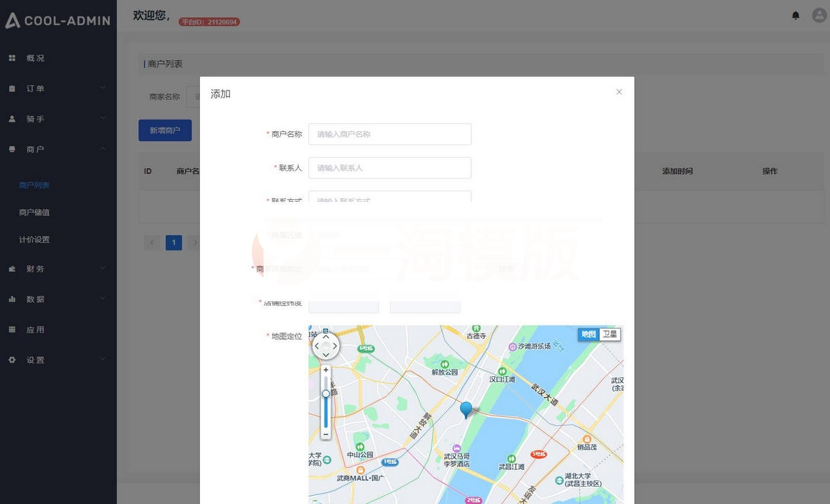This screenshot has height=504, width=830.
Task: Enable the 地图 standard map view
Action: coord(587,334)
